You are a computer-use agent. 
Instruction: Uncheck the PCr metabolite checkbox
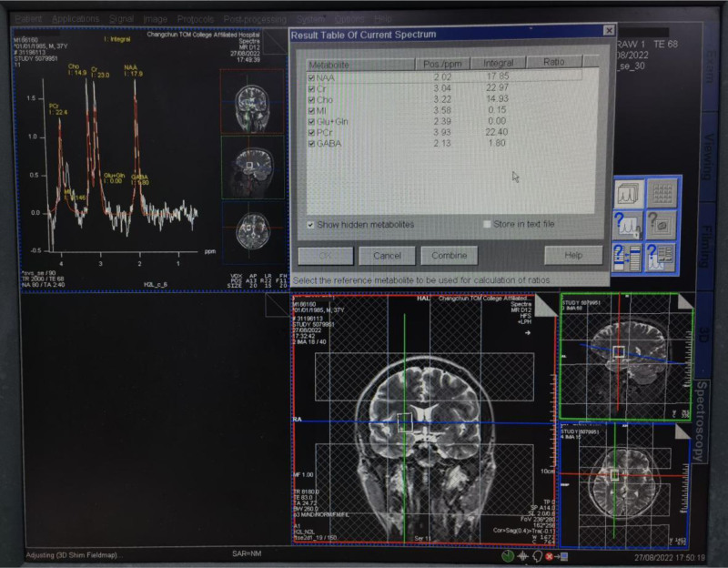(x=311, y=133)
